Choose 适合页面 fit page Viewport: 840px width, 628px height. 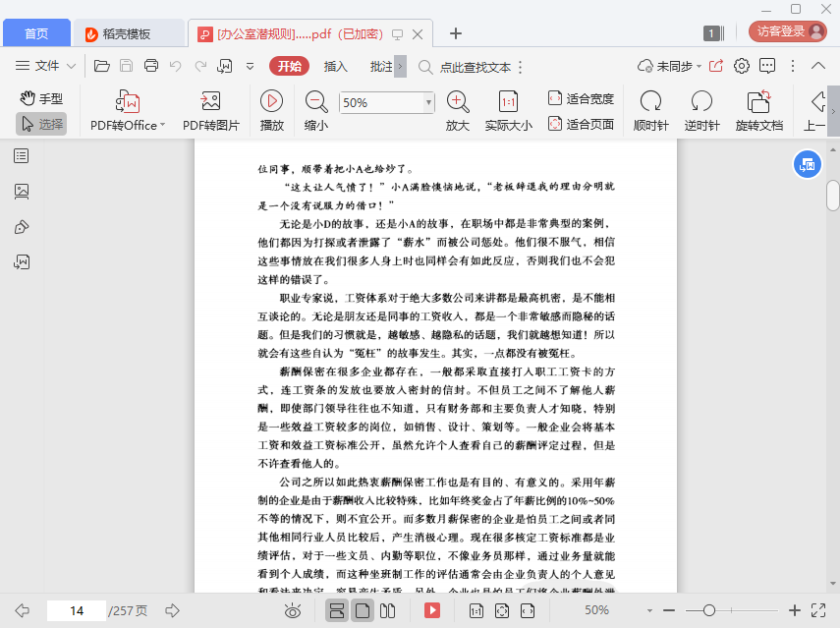coord(581,124)
